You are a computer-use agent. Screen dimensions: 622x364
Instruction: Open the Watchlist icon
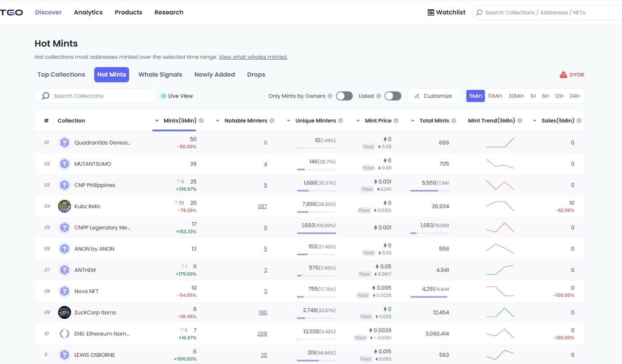click(431, 13)
